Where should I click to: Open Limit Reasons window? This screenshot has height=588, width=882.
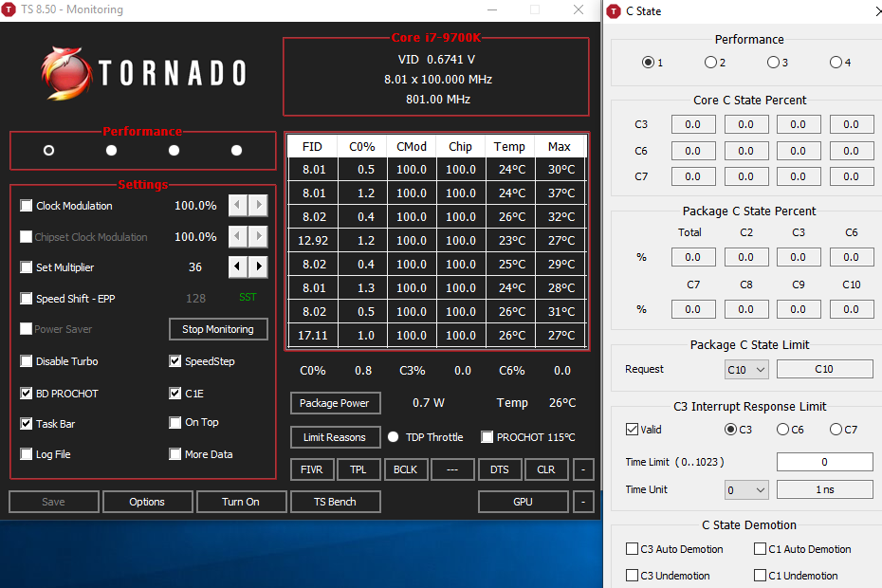335,437
